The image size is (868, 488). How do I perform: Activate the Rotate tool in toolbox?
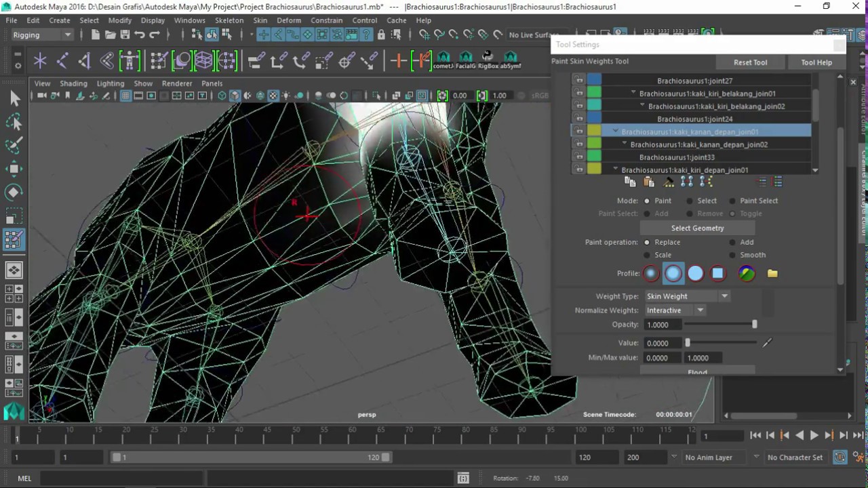14,192
